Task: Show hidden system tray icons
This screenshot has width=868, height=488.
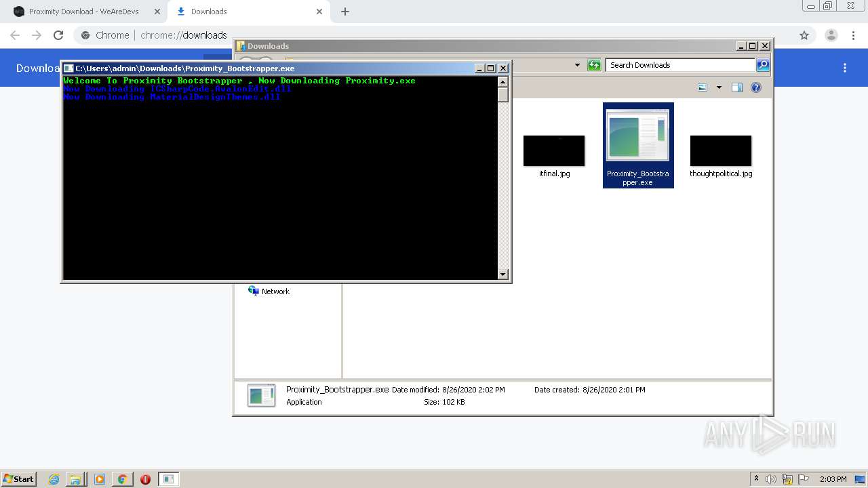Action: tap(756, 479)
